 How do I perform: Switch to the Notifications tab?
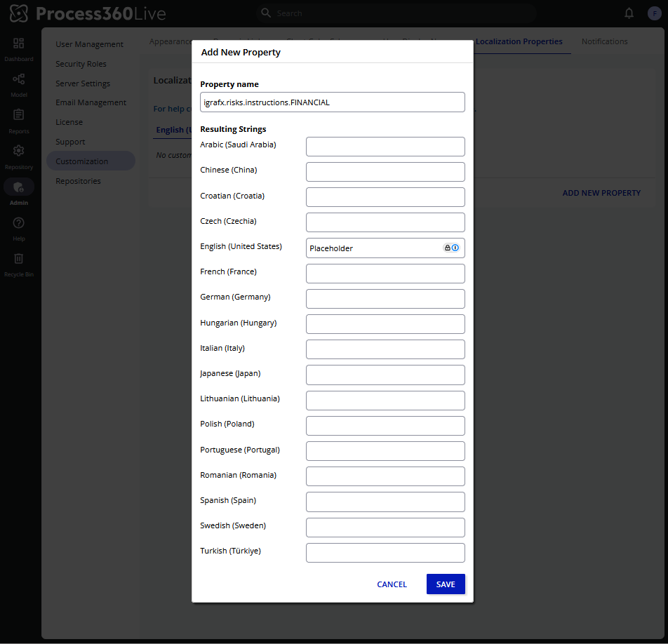(x=604, y=41)
